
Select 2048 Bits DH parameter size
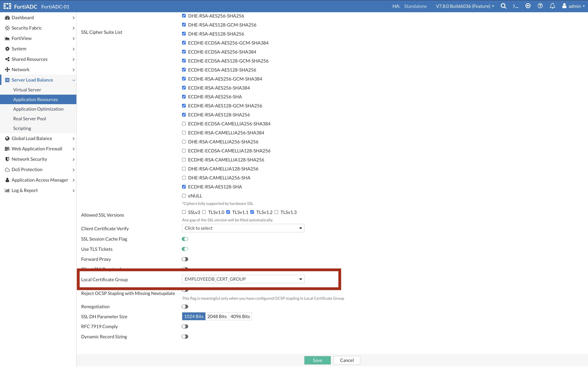tap(217, 317)
